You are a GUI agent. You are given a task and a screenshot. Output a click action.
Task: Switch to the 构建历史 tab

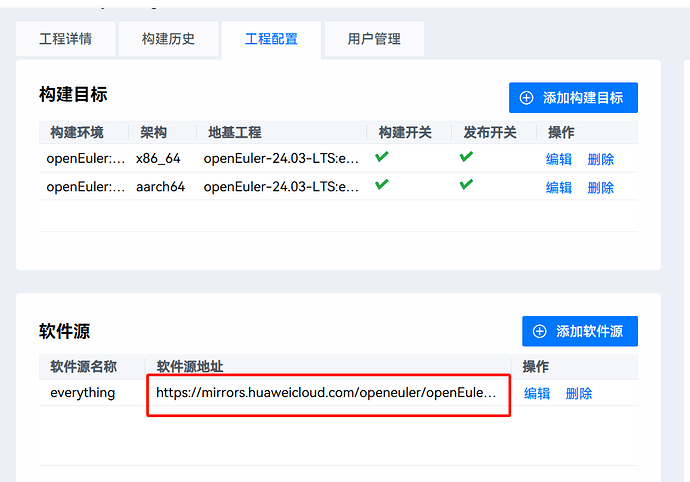tap(168, 39)
